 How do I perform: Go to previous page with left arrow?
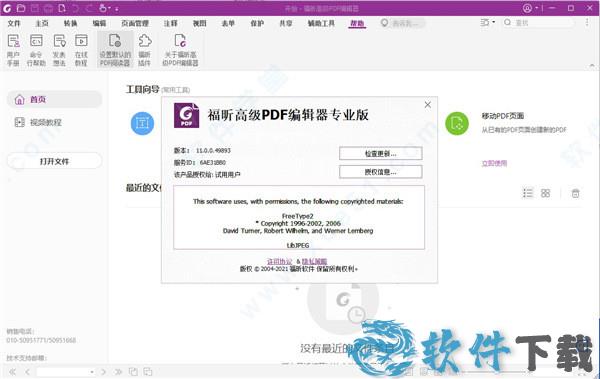pos(28,371)
